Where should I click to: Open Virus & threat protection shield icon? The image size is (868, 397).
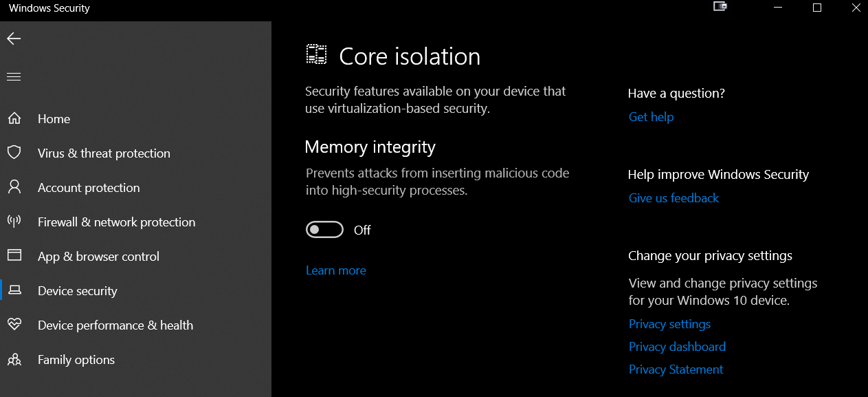(x=14, y=153)
